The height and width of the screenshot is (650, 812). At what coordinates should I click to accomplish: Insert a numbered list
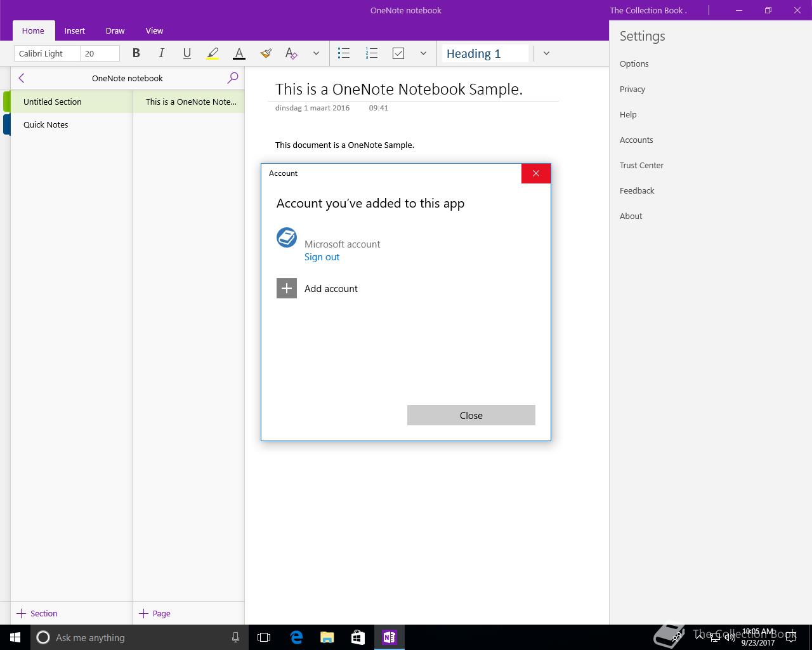[372, 53]
